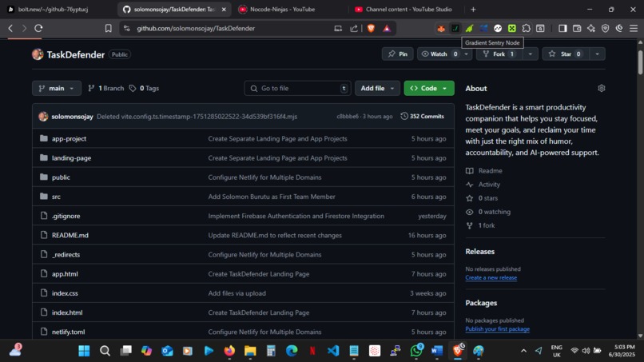Screen dimensions: 644x362
Task: Open commit 'Add Solomon Burutu as First Team Member'
Action: click(272, 197)
